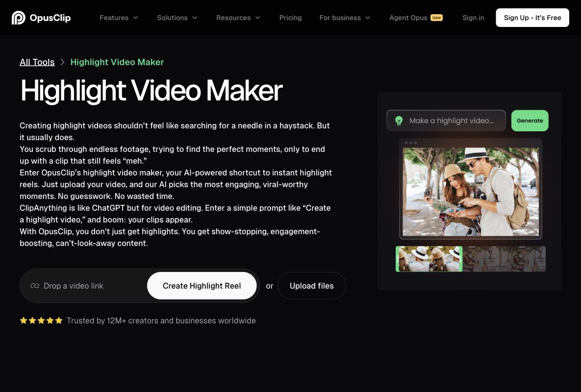This screenshot has height=392, width=581.
Task: Expand the Solutions dropdown menu
Action: click(177, 18)
